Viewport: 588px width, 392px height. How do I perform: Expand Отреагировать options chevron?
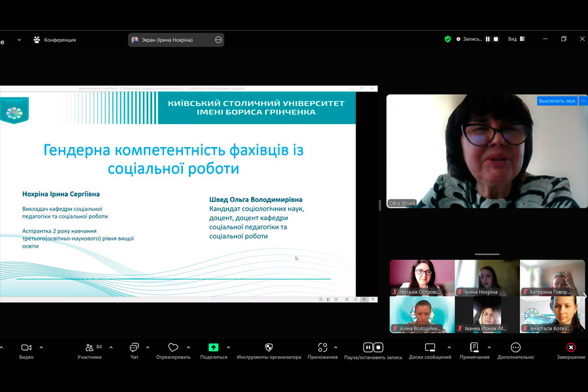(188, 348)
